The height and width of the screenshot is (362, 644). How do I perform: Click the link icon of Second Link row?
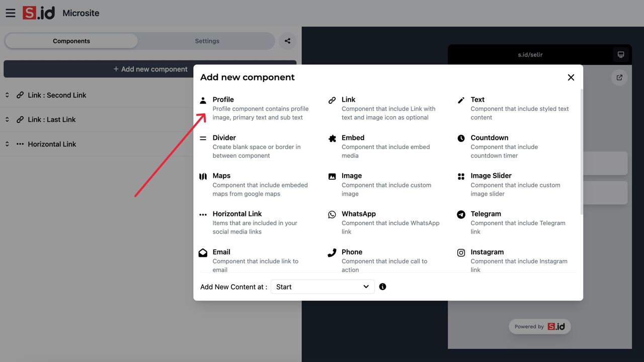pos(20,95)
